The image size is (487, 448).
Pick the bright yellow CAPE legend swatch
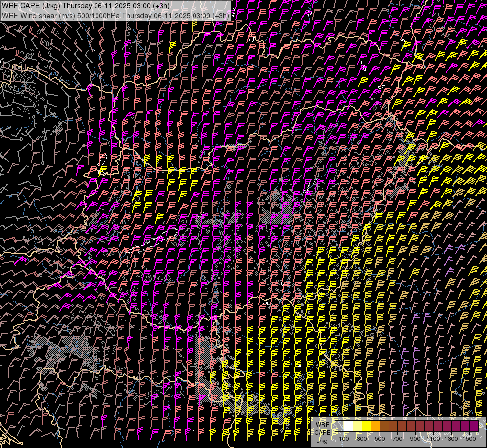(366, 426)
